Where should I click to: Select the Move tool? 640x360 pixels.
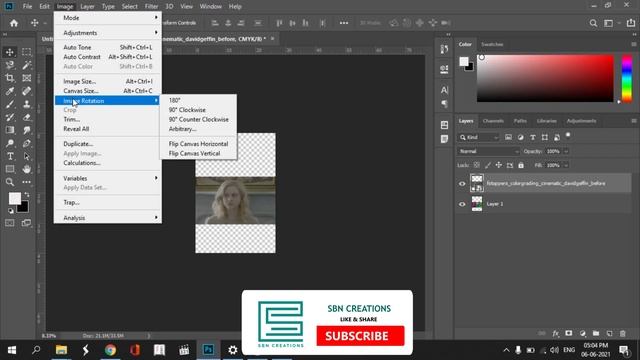coord(10,52)
